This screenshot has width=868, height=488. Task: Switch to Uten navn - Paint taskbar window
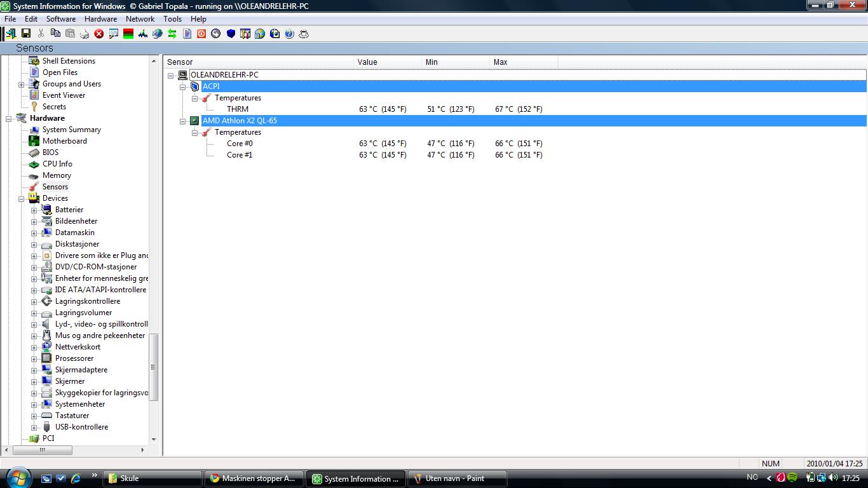click(x=458, y=478)
